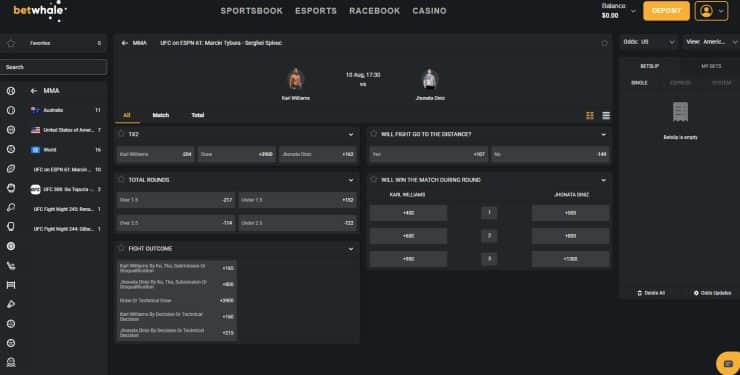The width and height of the screenshot is (740, 375).
Task: Go back using arrow next to MMA breadcrumb
Action: [x=125, y=43]
